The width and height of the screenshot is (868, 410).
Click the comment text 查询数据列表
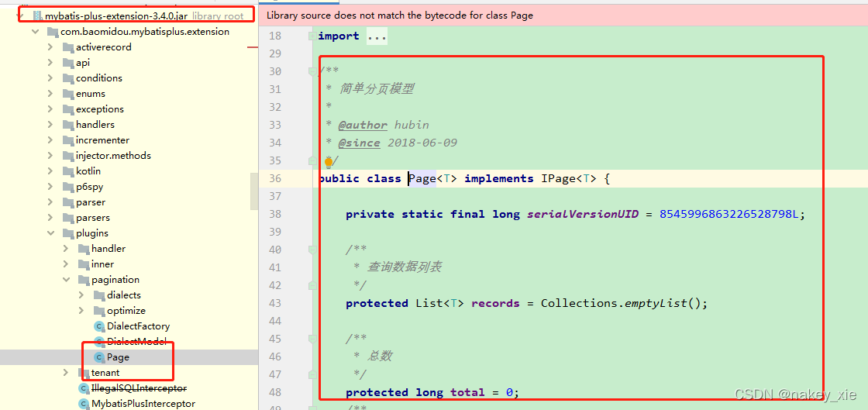coord(404,267)
